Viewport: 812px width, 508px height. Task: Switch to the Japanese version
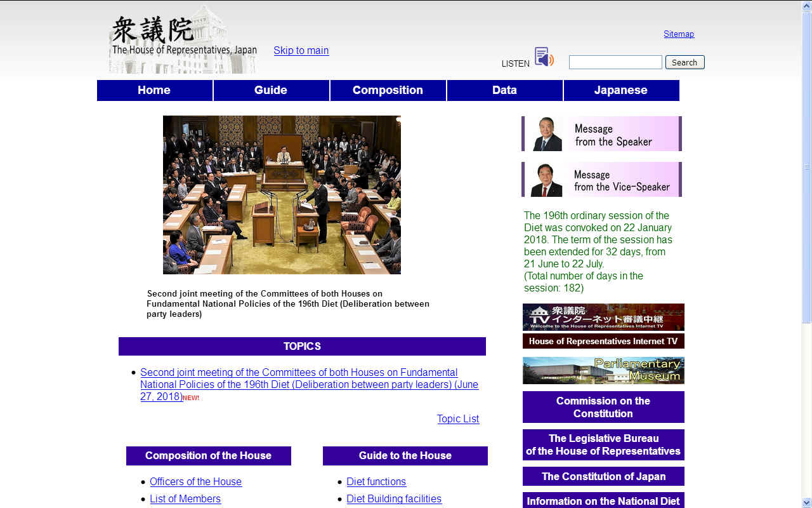[621, 90]
